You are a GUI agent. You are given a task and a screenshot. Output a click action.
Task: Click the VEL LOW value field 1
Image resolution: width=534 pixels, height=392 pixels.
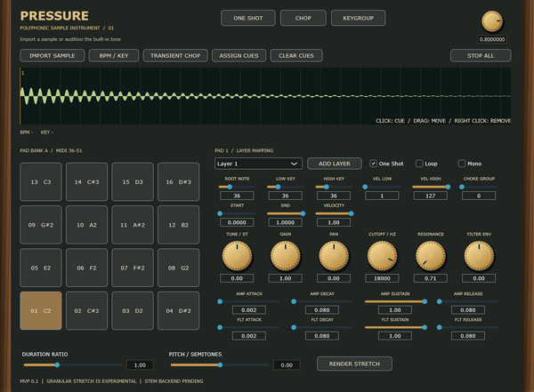pos(382,196)
